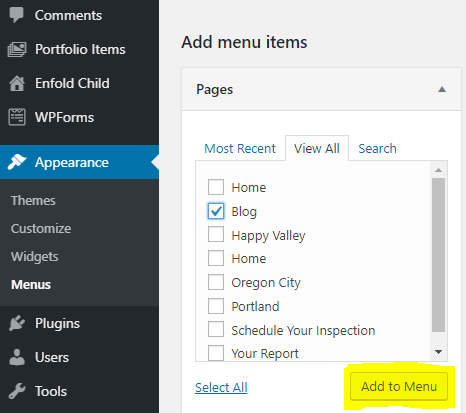Viewport: 466px width, 413px height.
Task: Click the pages list scrollbar thumb
Action: (438, 255)
